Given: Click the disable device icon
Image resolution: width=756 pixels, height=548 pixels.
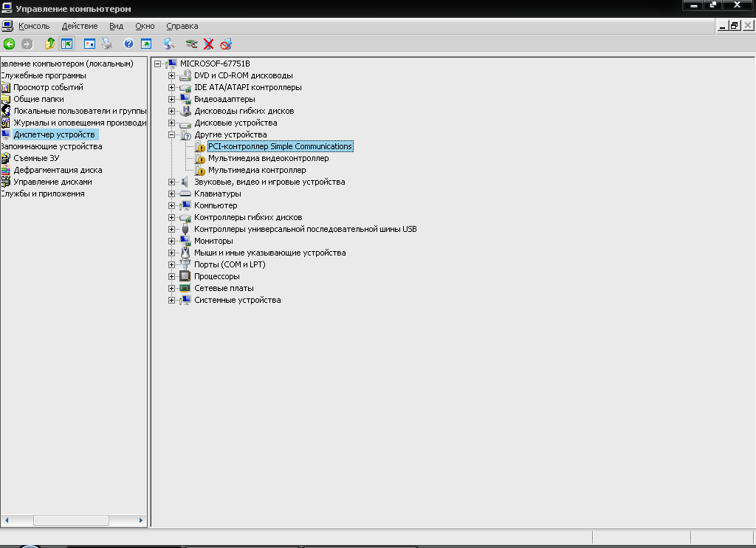Looking at the screenshot, I should pos(226,44).
